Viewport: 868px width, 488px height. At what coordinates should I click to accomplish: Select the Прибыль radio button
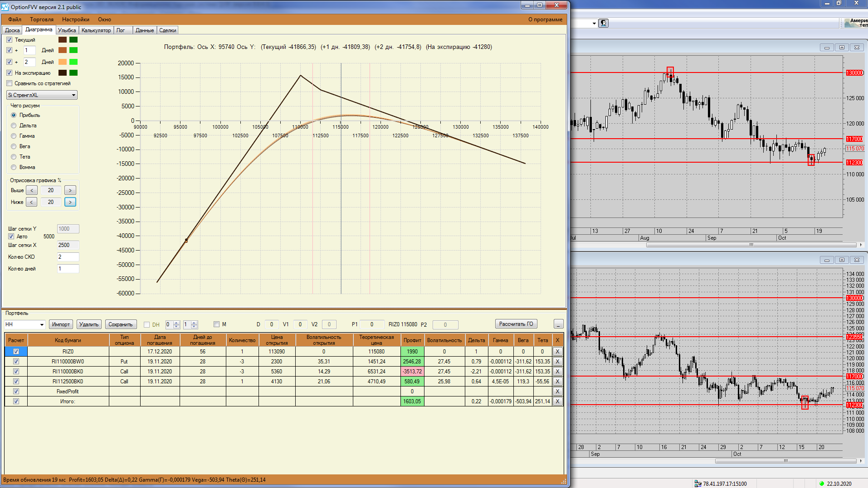[x=14, y=115]
